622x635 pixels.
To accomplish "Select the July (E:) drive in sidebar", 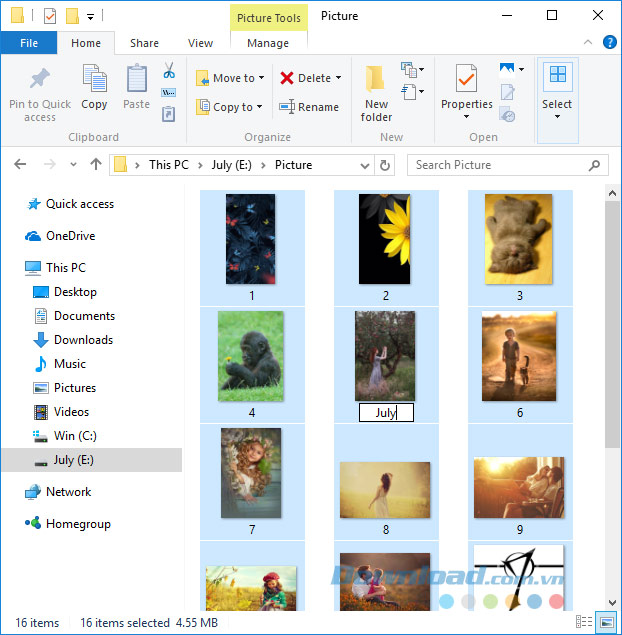I will (x=92, y=460).
